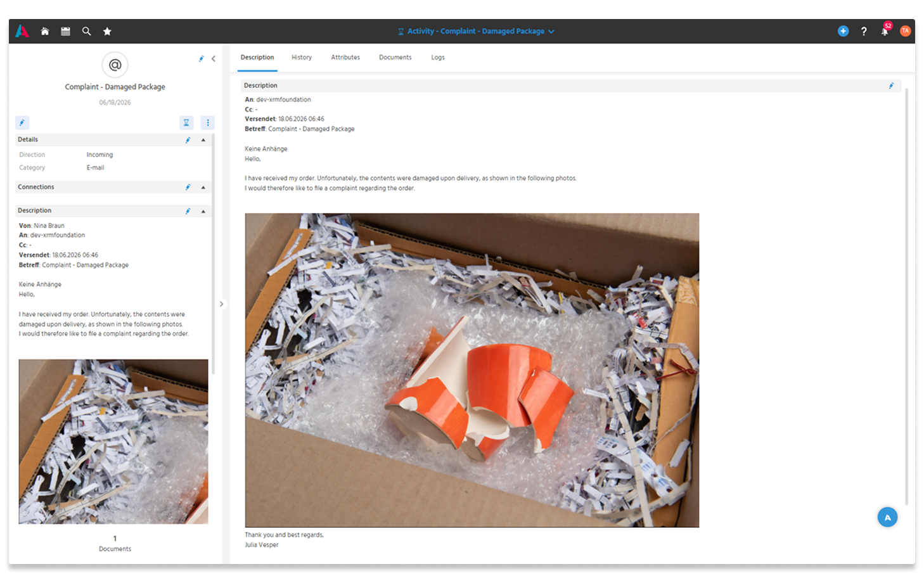Viewport: 924px width, 583px height.
Task: Click the large damaged package photo
Action: (x=472, y=370)
